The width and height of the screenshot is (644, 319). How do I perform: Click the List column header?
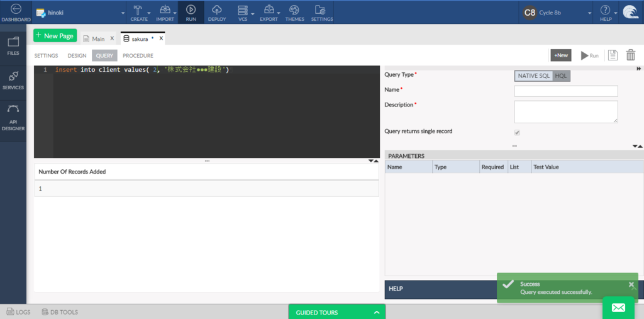point(519,167)
